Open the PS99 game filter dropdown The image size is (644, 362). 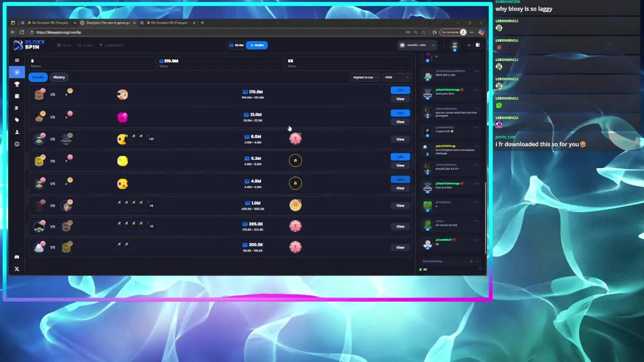396,77
